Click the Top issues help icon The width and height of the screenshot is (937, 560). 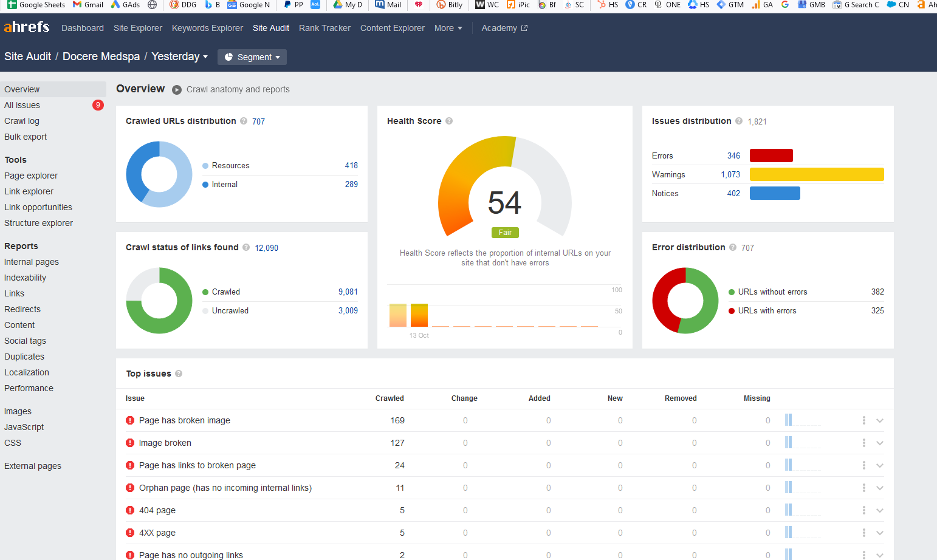[x=179, y=374]
